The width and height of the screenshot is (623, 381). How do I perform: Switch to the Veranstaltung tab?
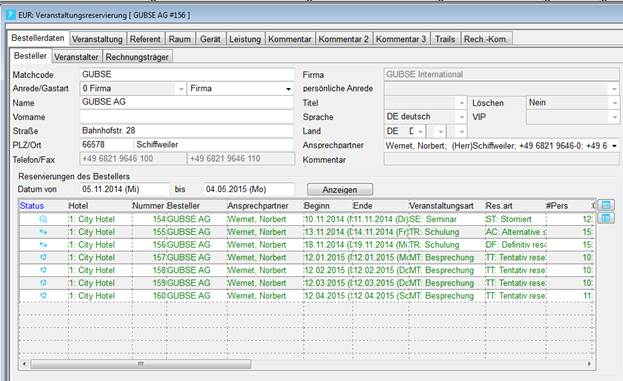(x=97, y=39)
